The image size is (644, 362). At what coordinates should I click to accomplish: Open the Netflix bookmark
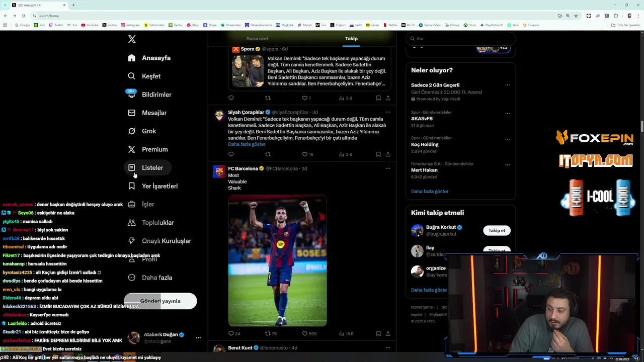[390, 25]
